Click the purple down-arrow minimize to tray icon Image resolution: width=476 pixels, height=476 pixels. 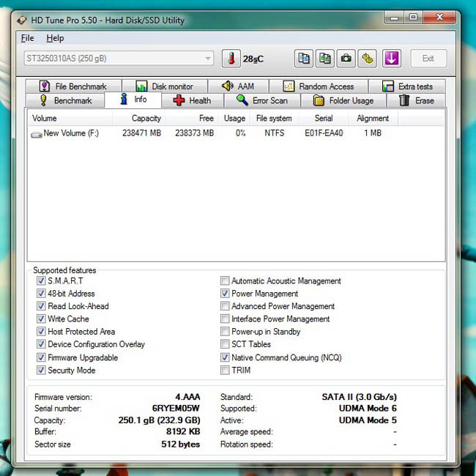[x=392, y=59]
